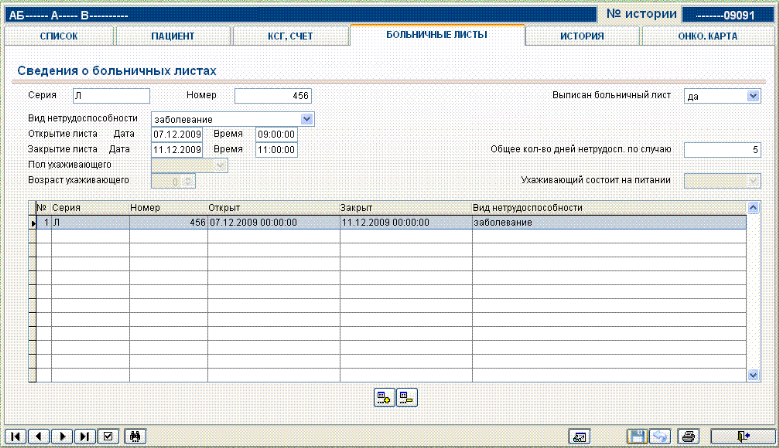779x448 pixels.
Task: Go to the next record
Action: 62,436
